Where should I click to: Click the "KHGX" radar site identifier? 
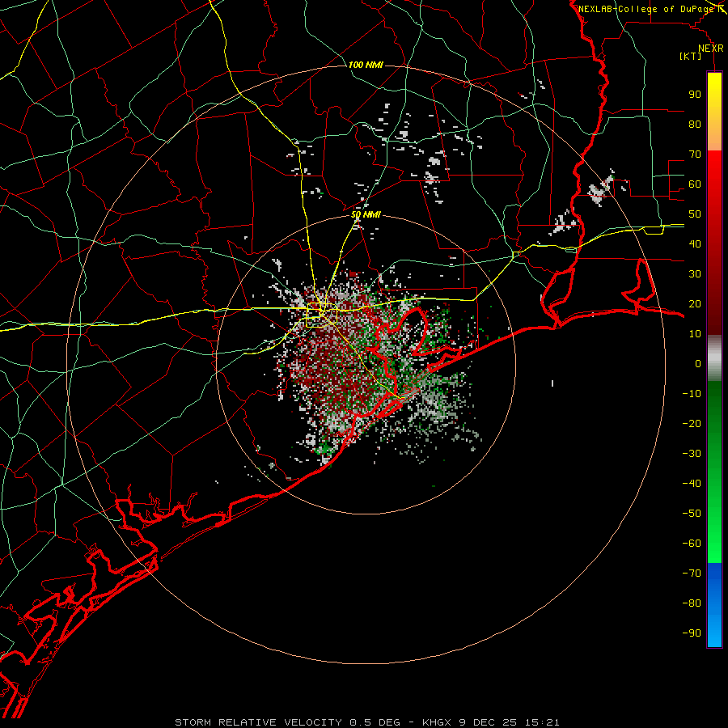[x=437, y=722]
